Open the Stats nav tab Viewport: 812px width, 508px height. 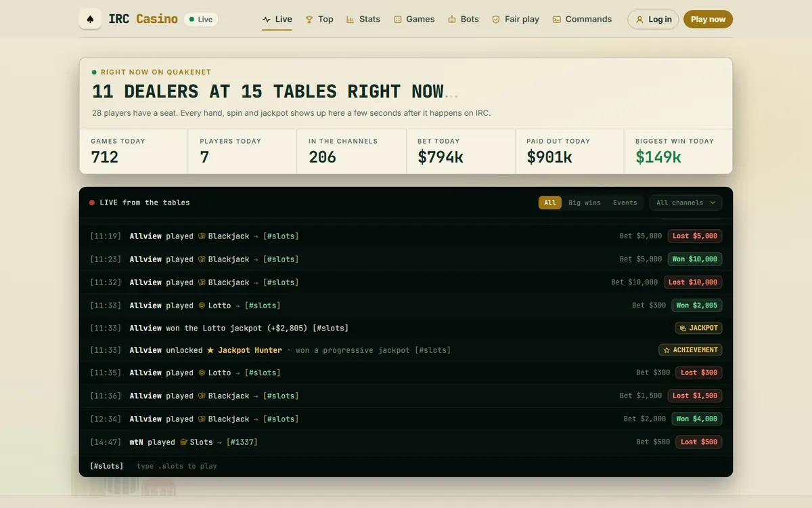(363, 19)
